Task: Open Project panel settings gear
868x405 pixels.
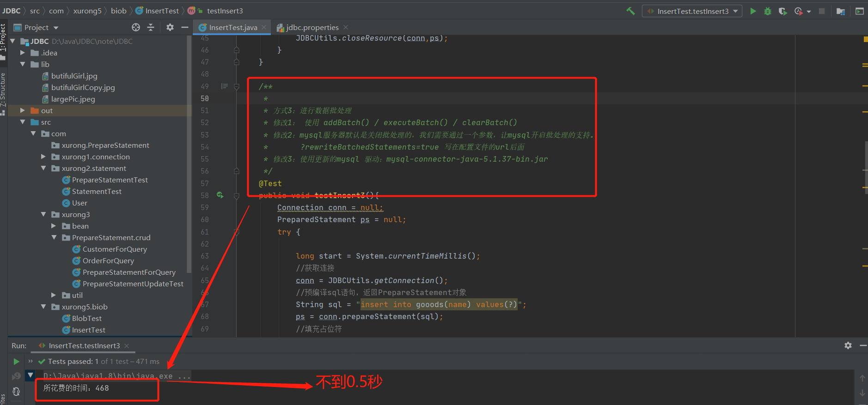Action: [x=170, y=27]
